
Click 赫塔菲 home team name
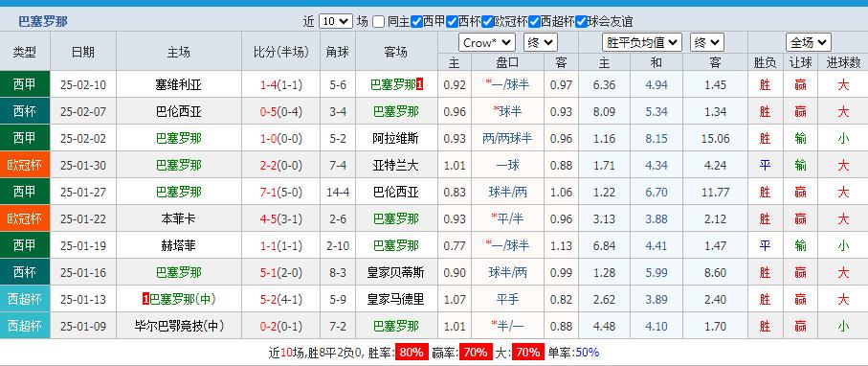click(178, 245)
